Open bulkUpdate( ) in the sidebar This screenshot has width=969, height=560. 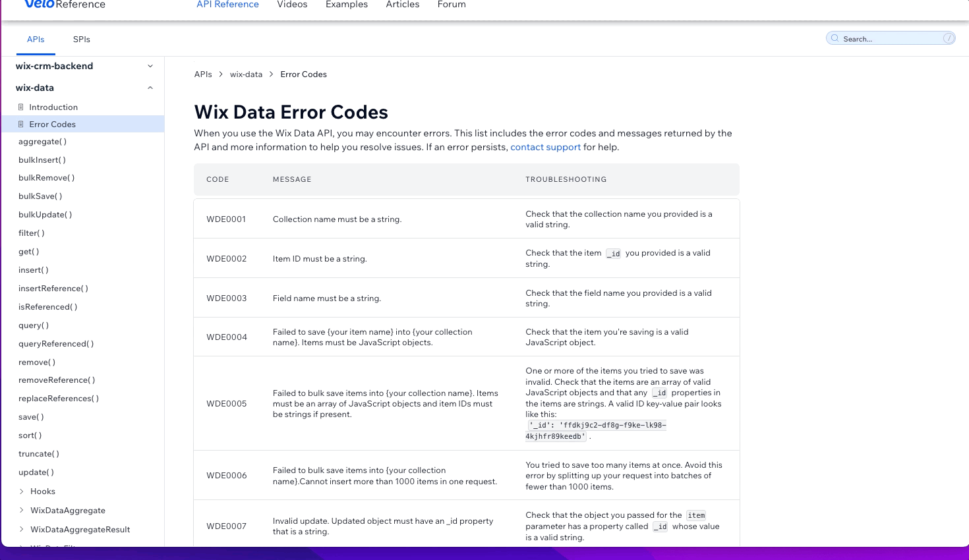click(x=45, y=215)
